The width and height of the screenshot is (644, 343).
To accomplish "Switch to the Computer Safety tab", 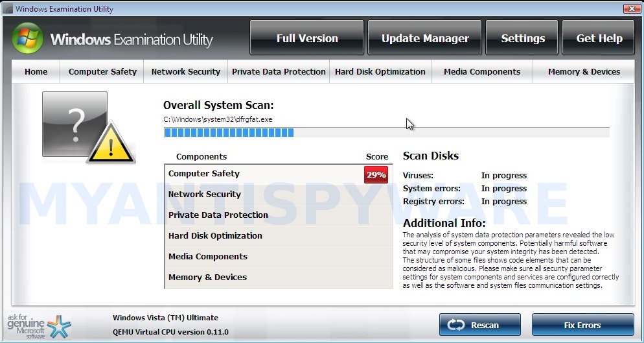I will tap(102, 71).
